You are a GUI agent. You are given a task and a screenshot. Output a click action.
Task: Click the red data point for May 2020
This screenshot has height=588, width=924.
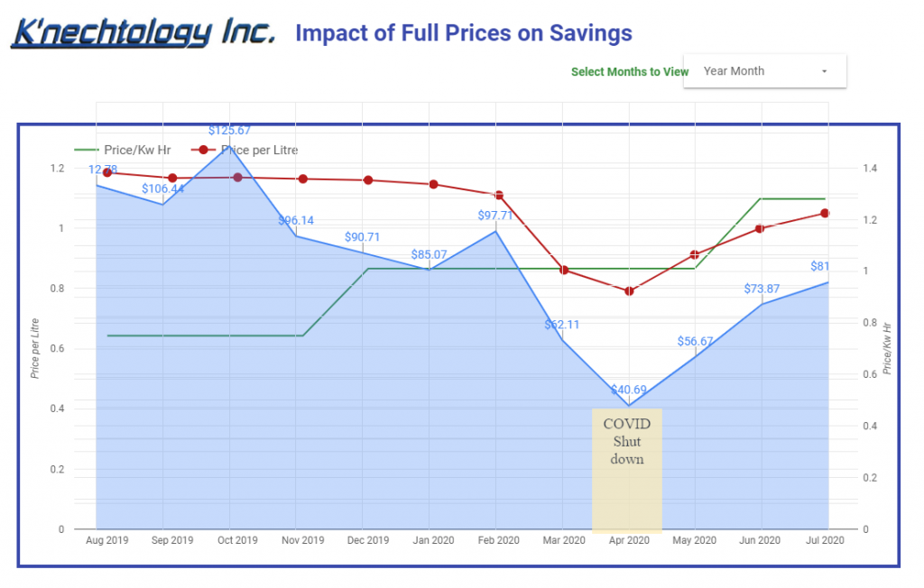tap(694, 255)
